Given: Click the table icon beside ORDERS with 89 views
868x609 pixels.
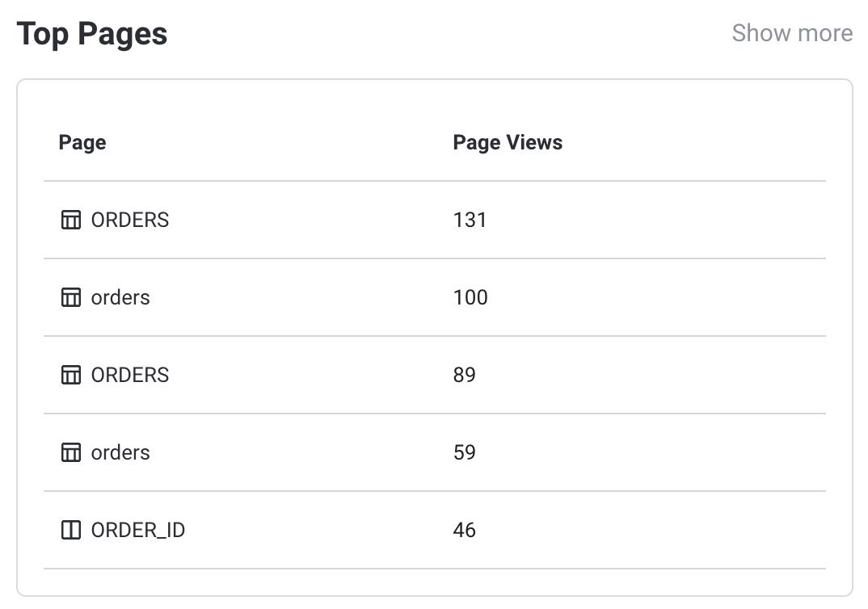Looking at the screenshot, I should (71, 375).
